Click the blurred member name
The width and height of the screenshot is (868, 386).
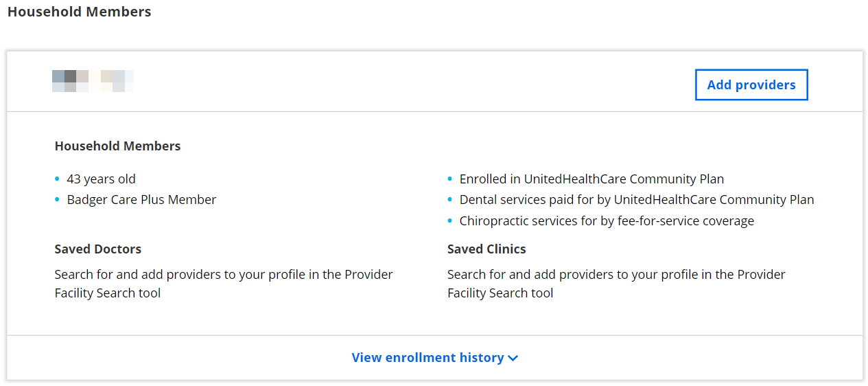[93, 81]
